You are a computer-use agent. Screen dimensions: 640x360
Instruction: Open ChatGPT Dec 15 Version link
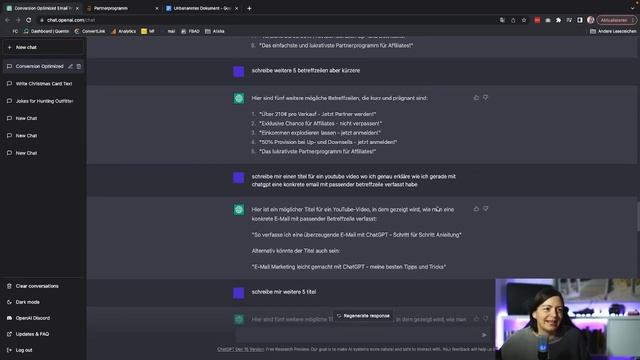coord(240,349)
